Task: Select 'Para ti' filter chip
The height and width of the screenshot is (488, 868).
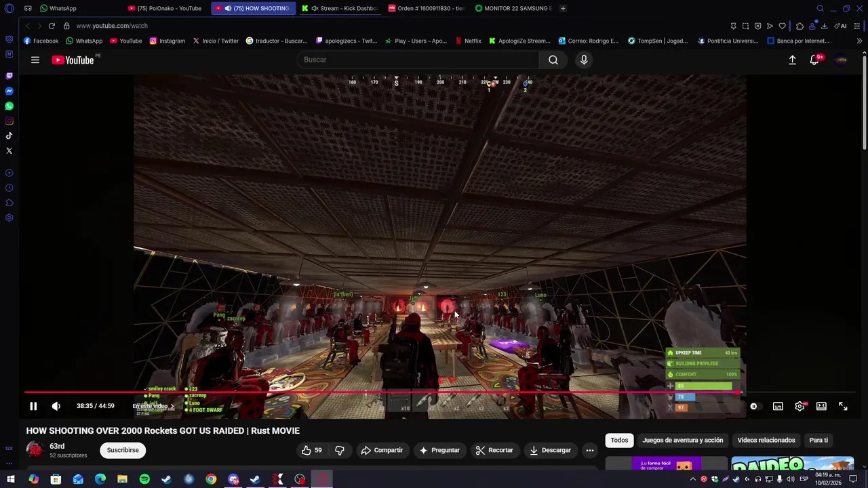Action: pyautogui.click(x=818, y=440)
